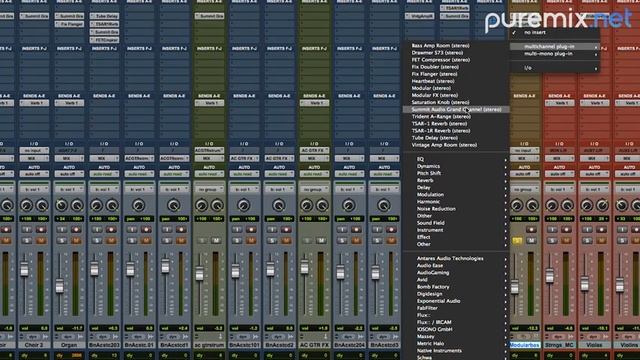Select Summit Audio Grand Channel (stereo)

tap(456, 109)
